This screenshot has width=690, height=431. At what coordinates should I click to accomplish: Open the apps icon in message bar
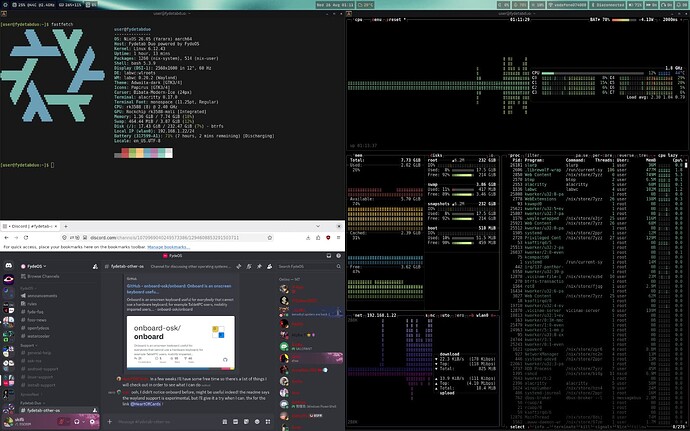point(268,422)
